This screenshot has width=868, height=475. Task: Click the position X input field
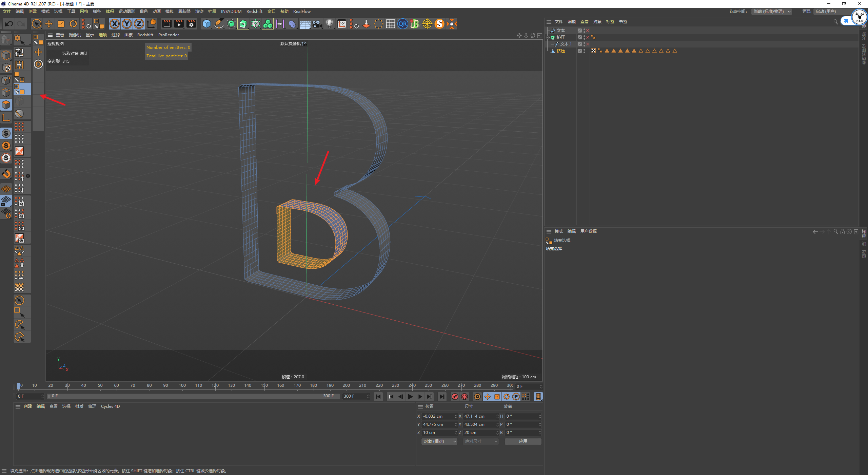[x=438, y=416]
